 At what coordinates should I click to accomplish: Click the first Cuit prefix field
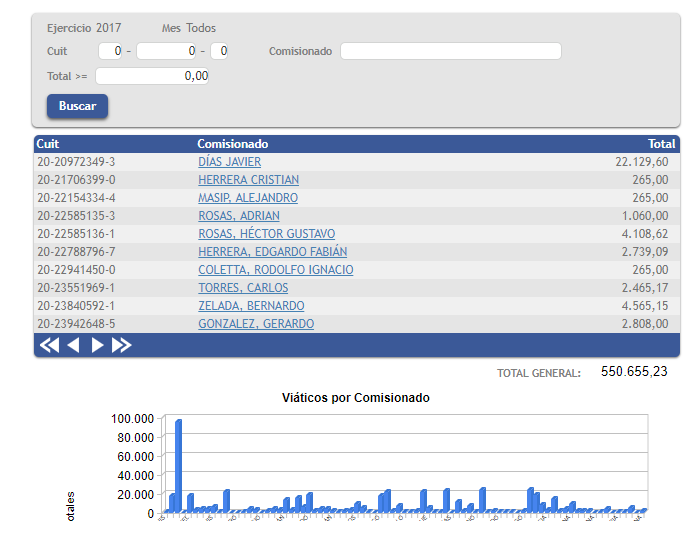(x=110, y=51)
